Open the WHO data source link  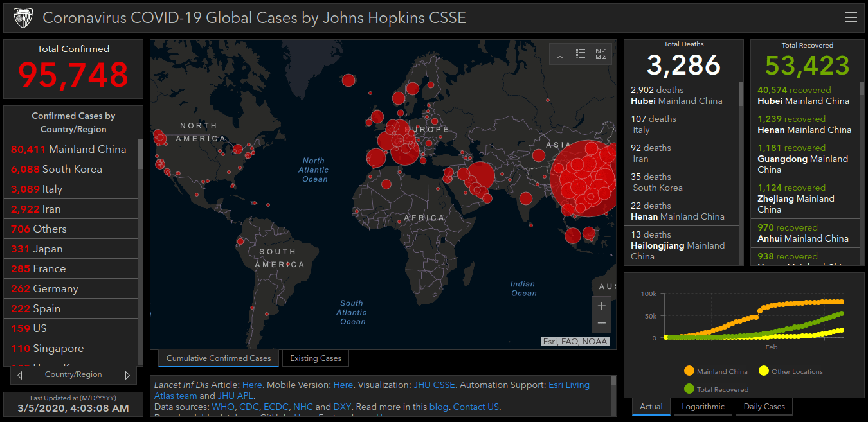[x=222, y=407]
